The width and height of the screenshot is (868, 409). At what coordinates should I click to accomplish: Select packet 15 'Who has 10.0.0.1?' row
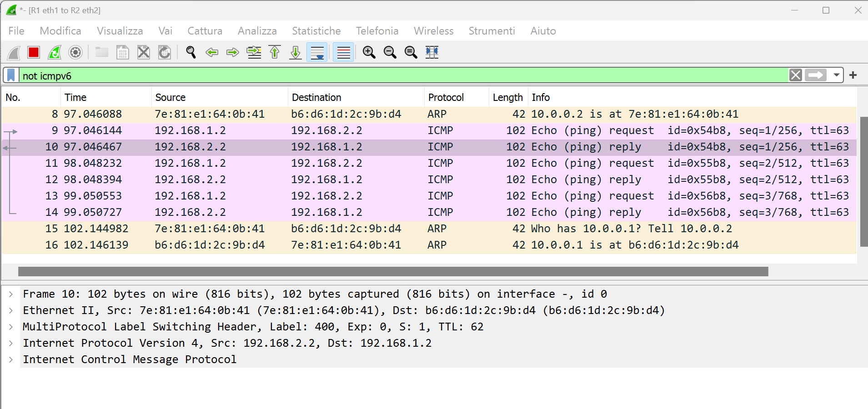point(429,229)
